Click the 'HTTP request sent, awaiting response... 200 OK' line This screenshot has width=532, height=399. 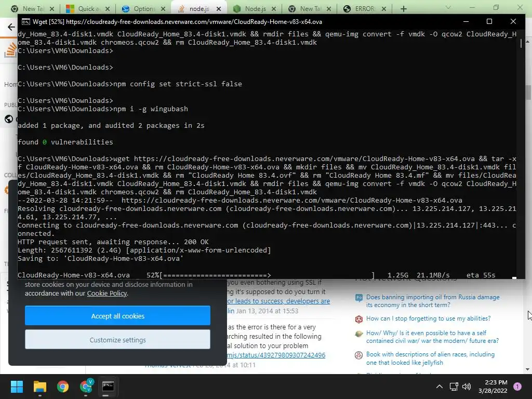coord(113,242)
